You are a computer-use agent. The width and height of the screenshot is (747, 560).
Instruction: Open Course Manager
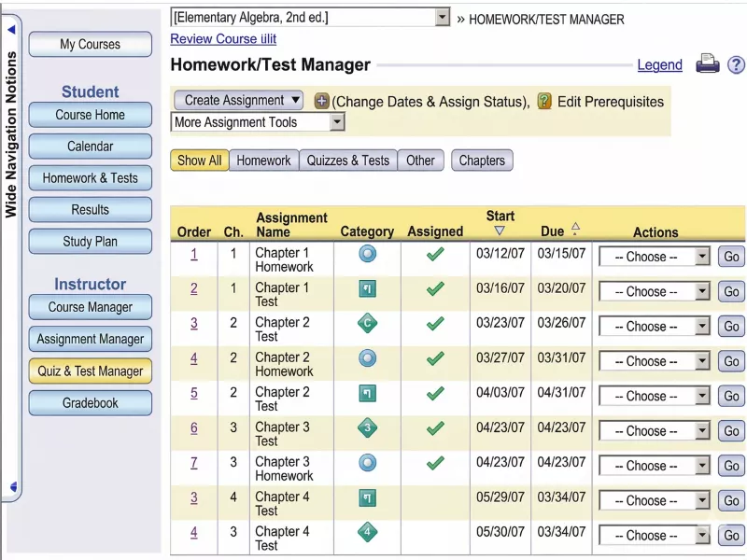pos(90,307)
